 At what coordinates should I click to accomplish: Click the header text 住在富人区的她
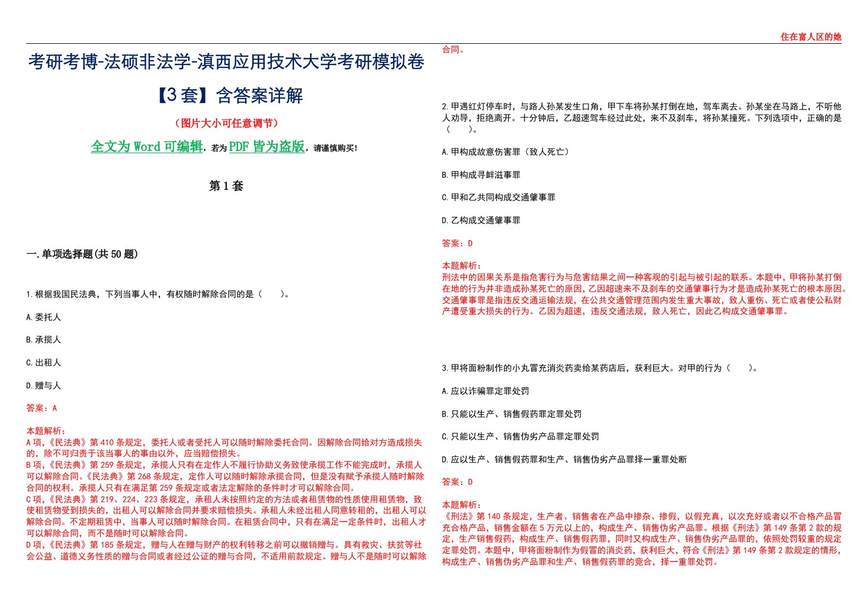pos(811,37)
